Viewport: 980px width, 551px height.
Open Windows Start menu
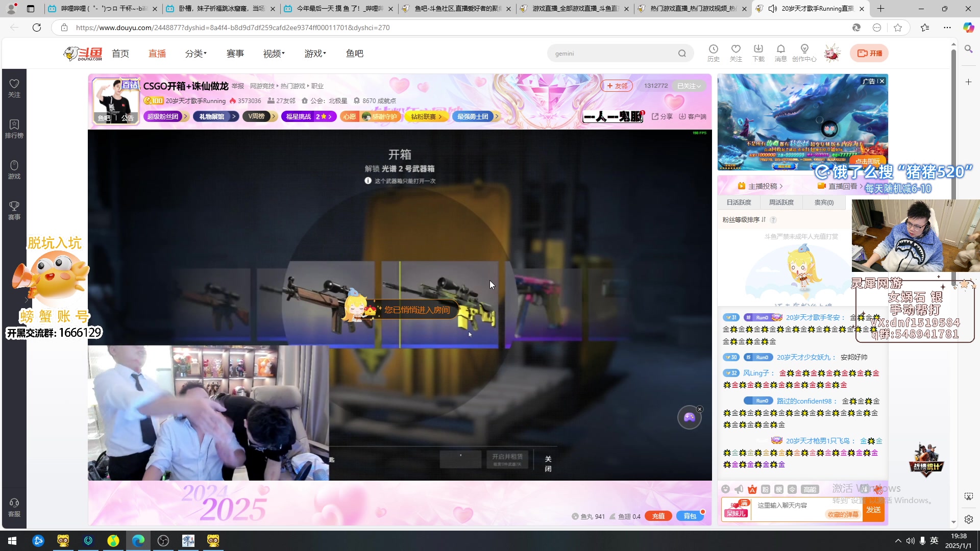point(12,541)
